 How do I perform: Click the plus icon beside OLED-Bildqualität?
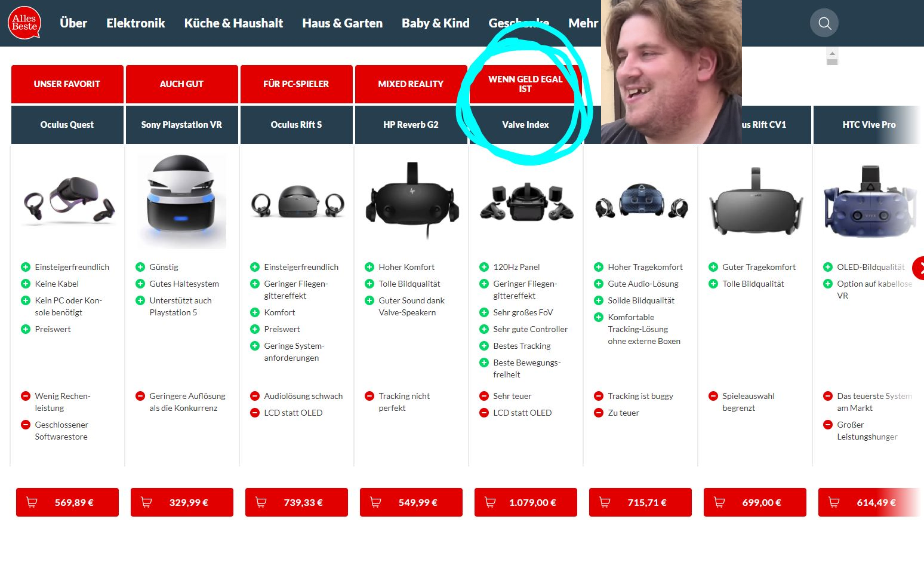828,267
